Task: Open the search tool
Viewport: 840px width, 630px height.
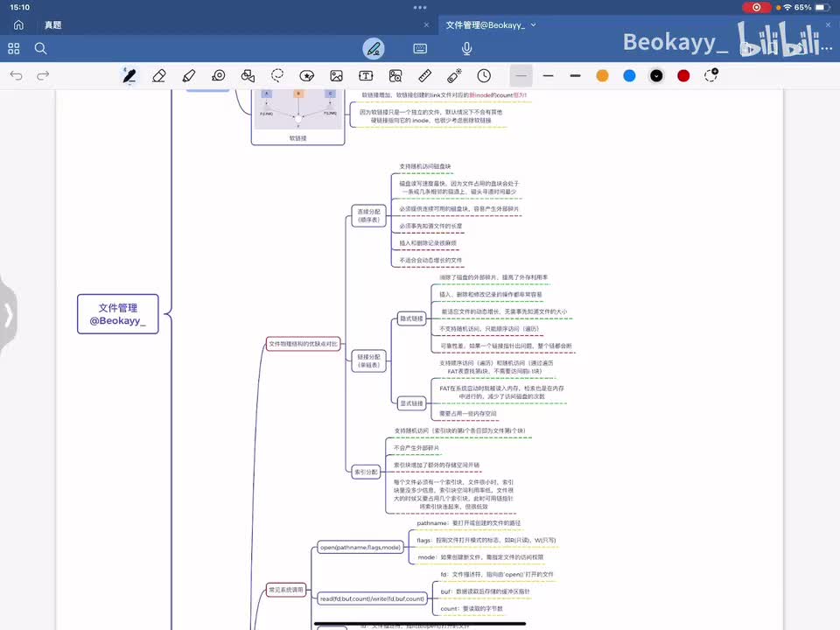Action: [41, 49]
